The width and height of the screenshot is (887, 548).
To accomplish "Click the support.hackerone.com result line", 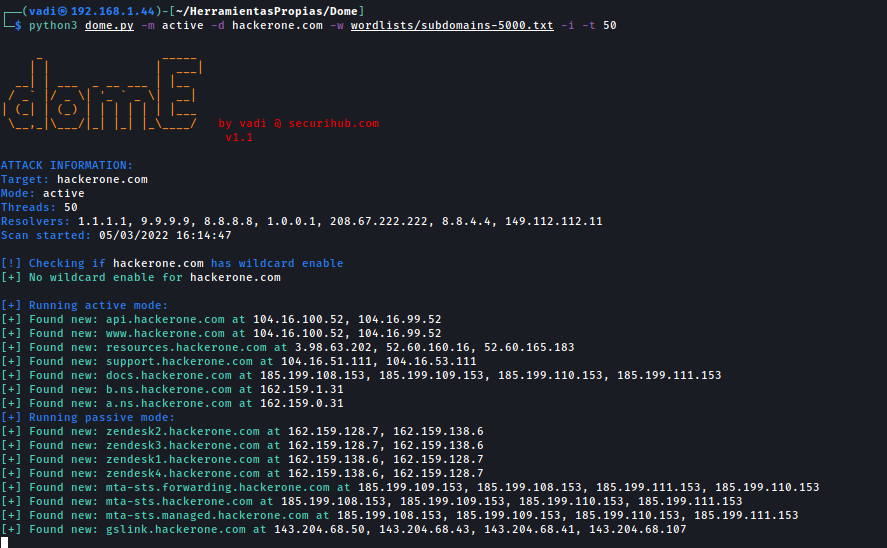I will pos(238,361).
